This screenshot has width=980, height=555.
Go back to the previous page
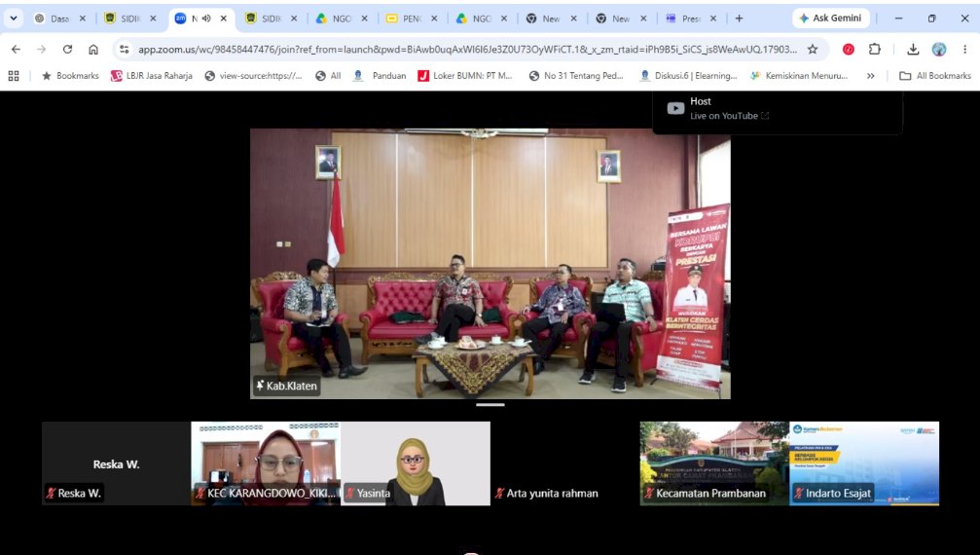16,50
